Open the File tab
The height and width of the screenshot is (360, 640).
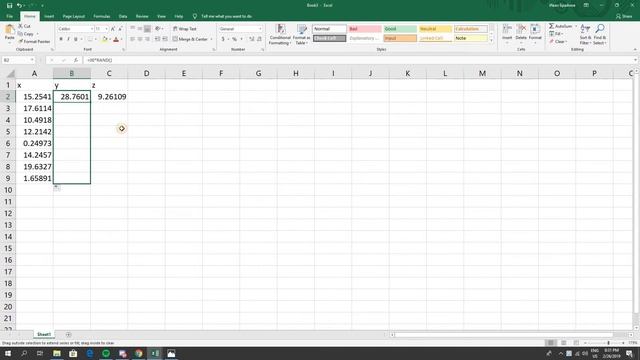click(9, 16)
